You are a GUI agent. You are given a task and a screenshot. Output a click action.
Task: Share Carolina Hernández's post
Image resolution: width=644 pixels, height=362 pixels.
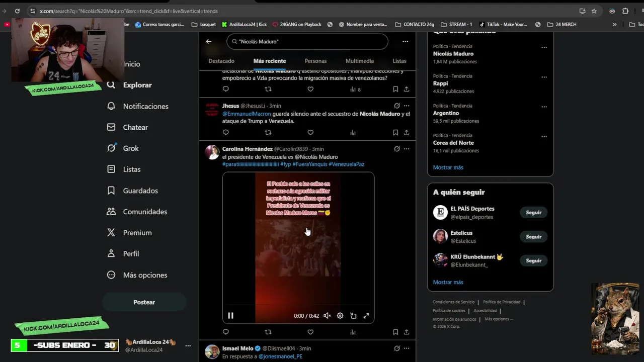tap(407, 332)
